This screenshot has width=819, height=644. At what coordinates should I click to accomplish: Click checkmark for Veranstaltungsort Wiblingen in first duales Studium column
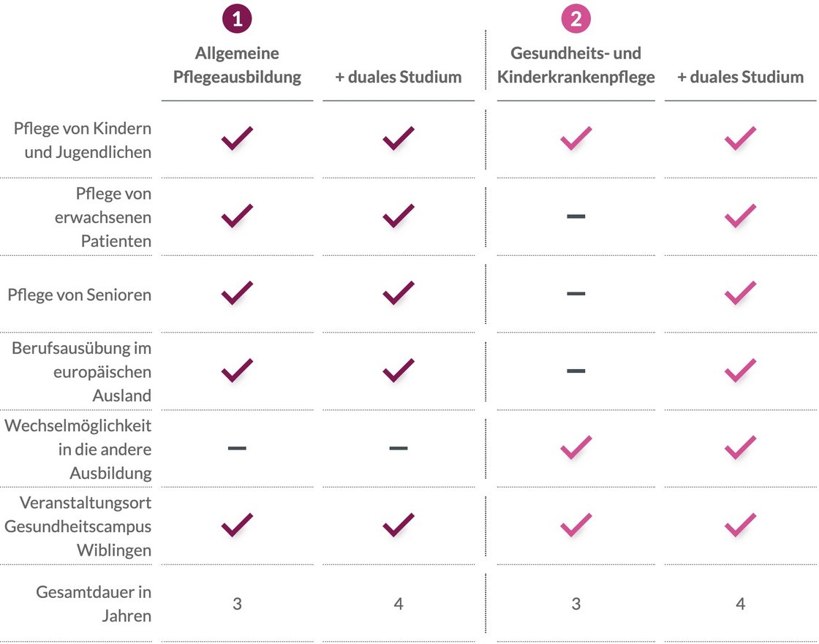click(399, 525)
